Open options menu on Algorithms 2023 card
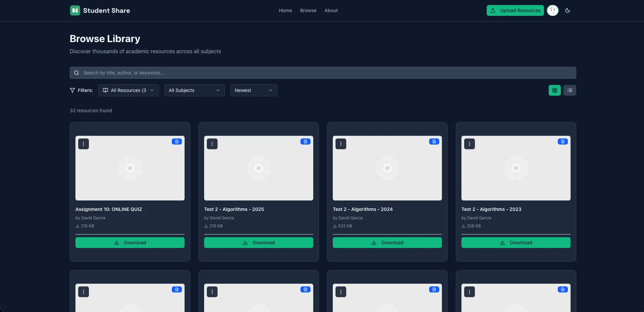 [470, 144]
